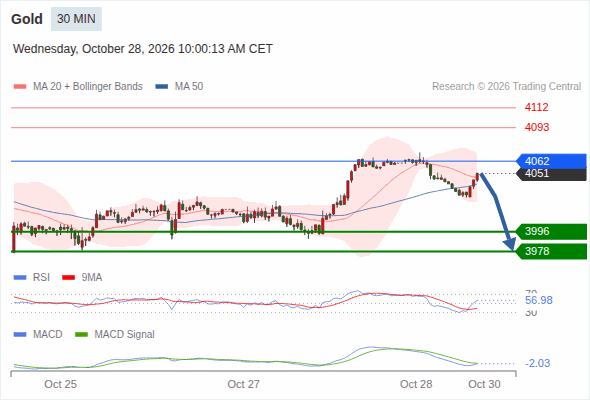Screen dimensions: 590x400
Task: Select the Gold chart title
Action: coord(27,19)
